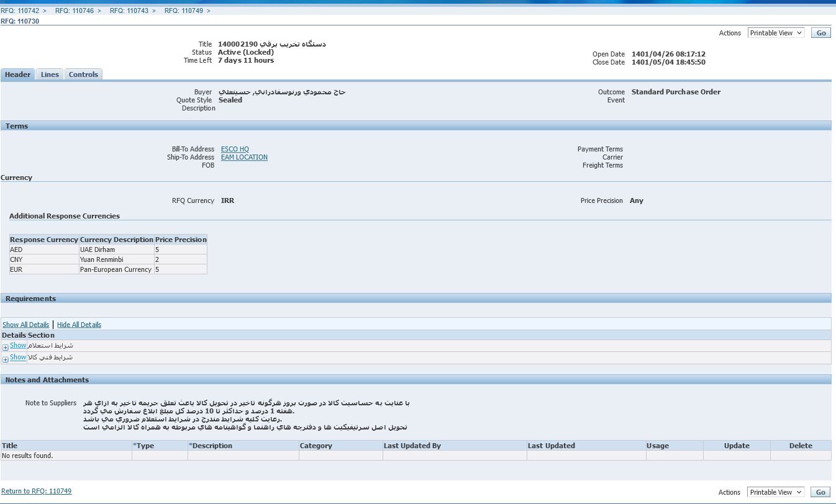Click the Response Currency column header
The width and height of the screenshot is (836, 504).
tap(44, 240)
